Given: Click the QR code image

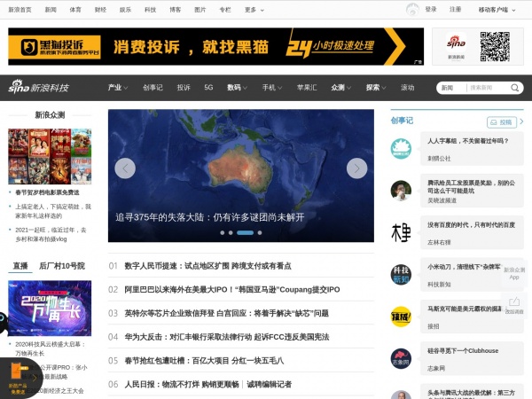Looking at the screenshot, I should click(495, 46).
